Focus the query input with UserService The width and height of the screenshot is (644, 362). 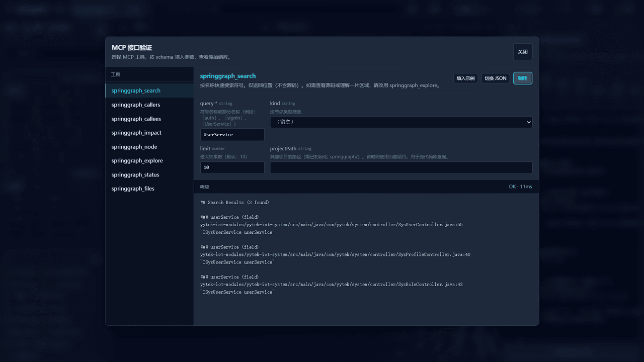(232, 135)
